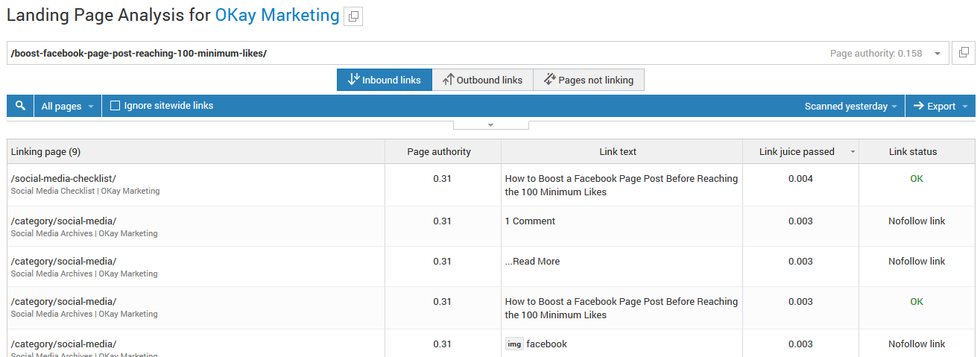This screenshot has height=357, width=980.
Task: Click the 0.004 link juice value
Action: point(800,179)
